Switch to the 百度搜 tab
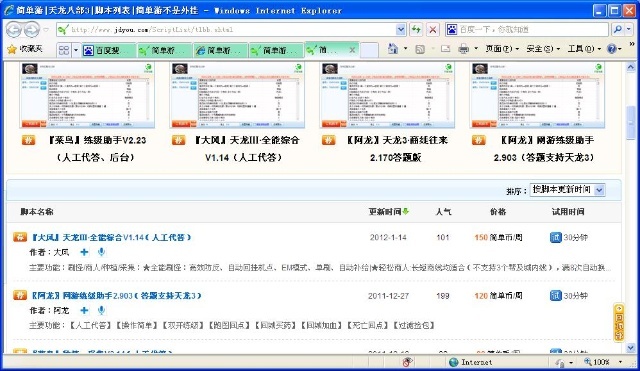Image resolution: width=640 pixels, height=371 pixels. click(x=108, y=50)
